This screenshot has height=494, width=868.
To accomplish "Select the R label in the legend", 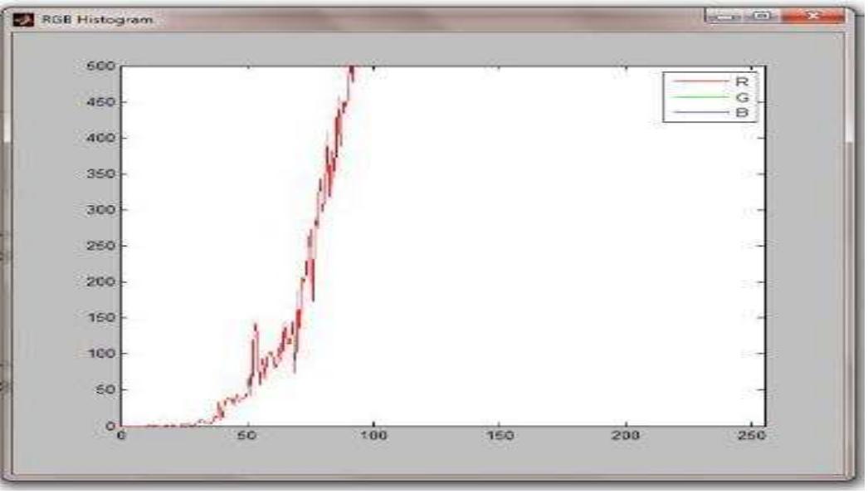I will pos(740,81).
